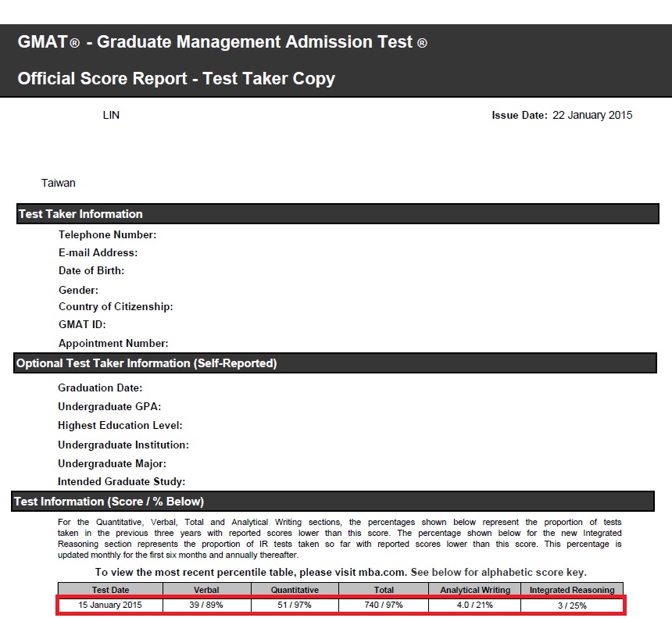
Task: Click the 'Highest Education Level:' label
Action: tap(120, 426)
